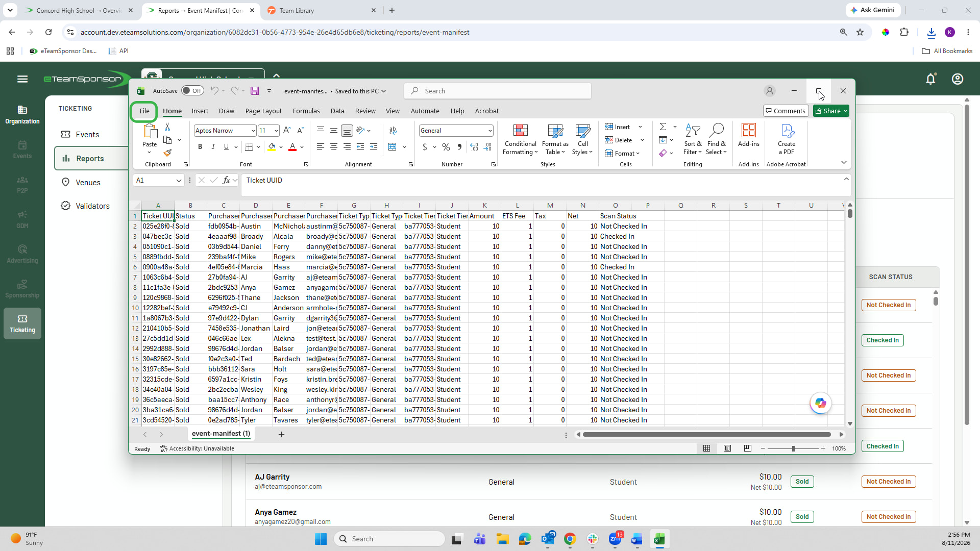Image resolution: width=980 pixels, height=551 pixels.
Task: Toggle the AutoSave switch
Action: (x=192, y=91)
